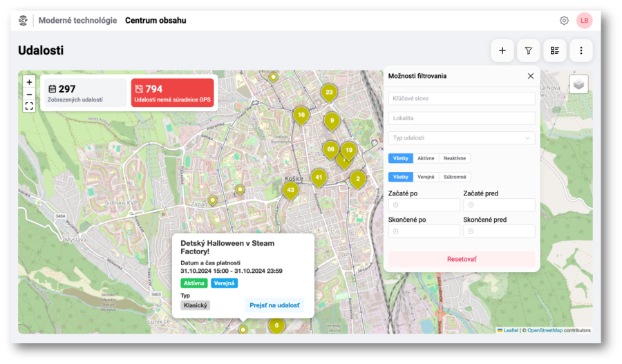Open Centrum obsahu in header

click(x=155, y=20)
